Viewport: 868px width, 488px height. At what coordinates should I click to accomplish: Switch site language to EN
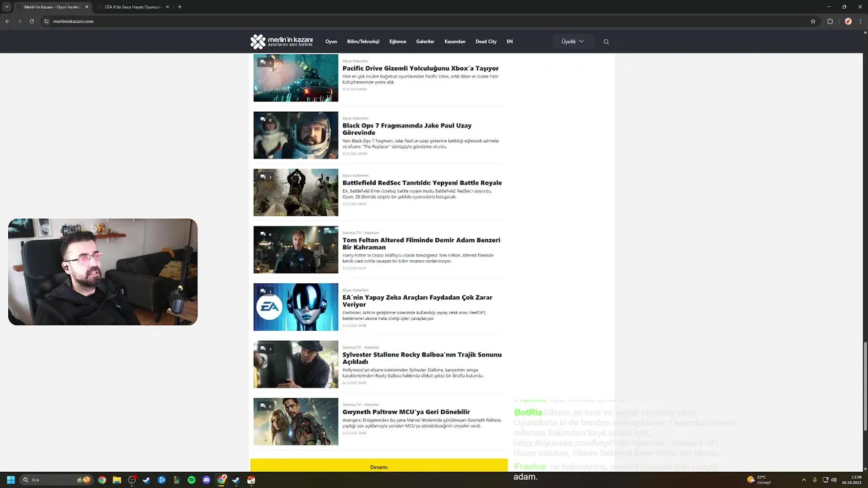[x=509, y=41]
